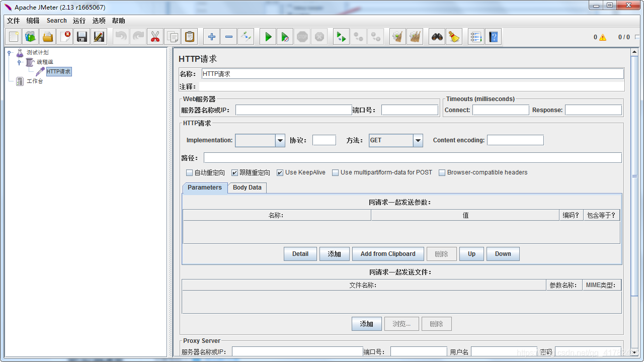Click the Redo icon
Image resolution: width=644 pixels, height=362 pixels.
pos(138,37)
